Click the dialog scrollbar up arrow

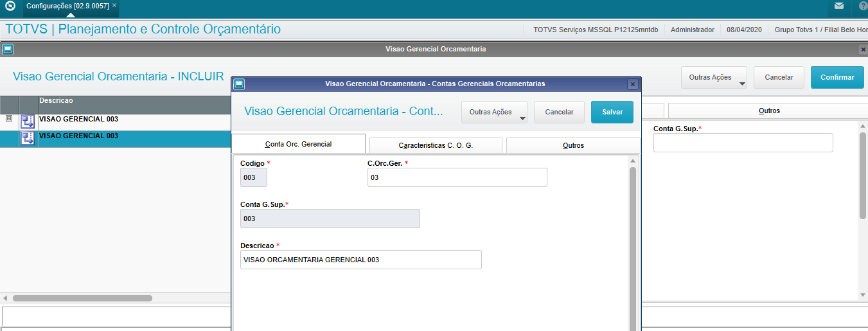(x=633, y=161)
